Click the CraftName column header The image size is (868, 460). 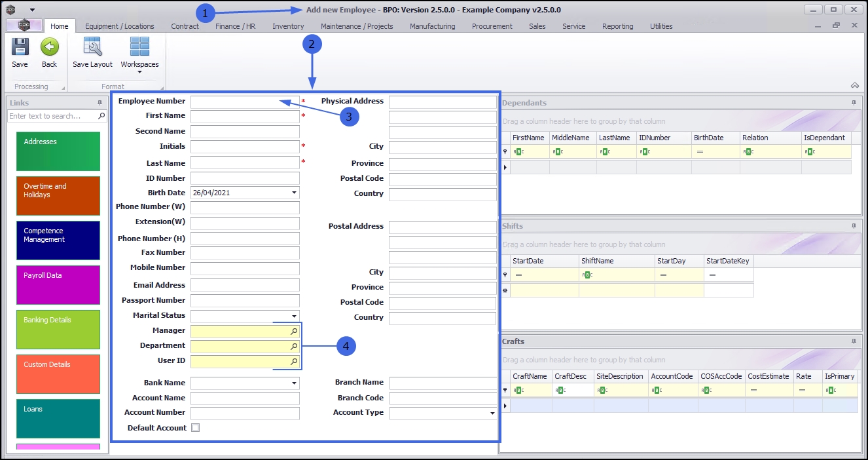coord(531,377)
